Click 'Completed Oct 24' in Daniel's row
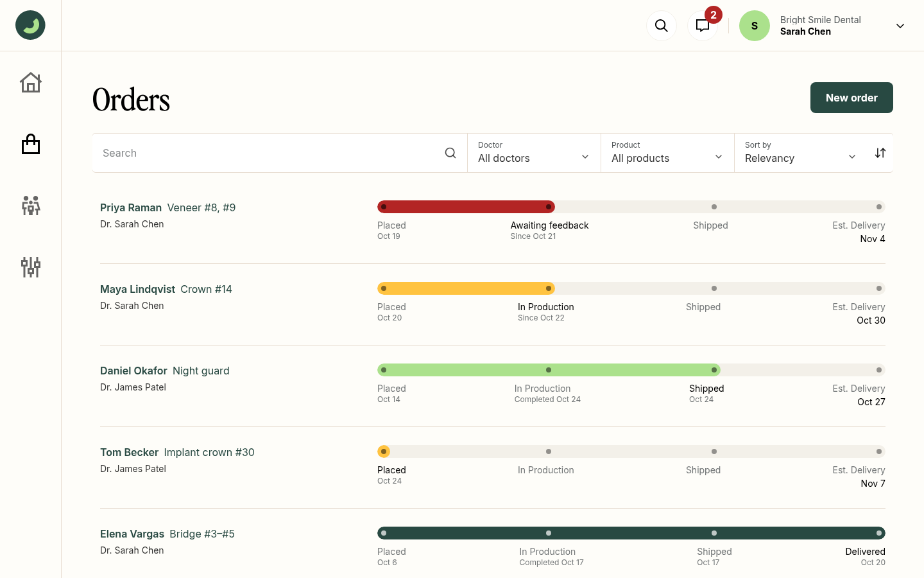Screen dimensions: 924x578 click(x=547, y=399)
